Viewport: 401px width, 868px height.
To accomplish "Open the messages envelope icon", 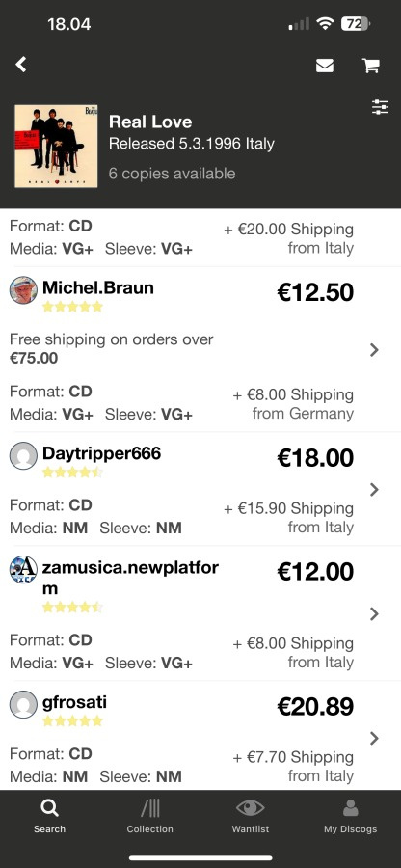I will click(325, 66).
